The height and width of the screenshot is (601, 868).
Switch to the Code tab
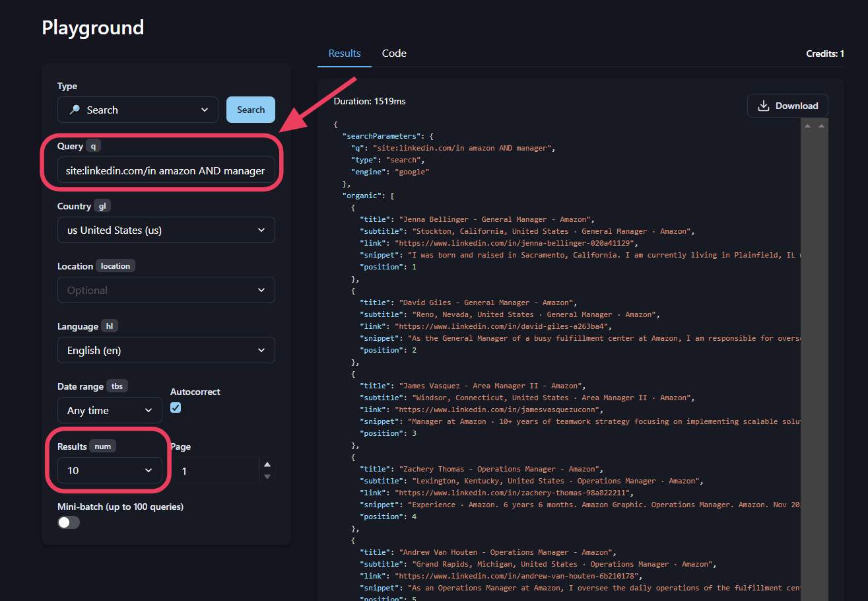tap(393, 53)
